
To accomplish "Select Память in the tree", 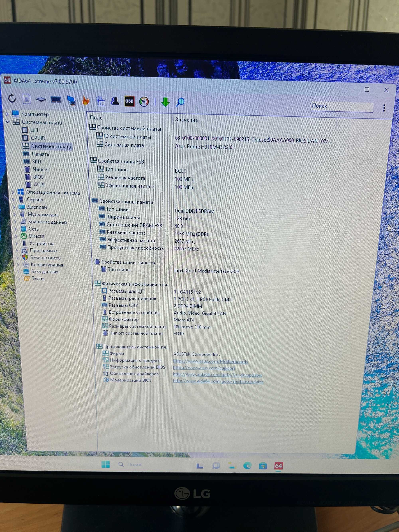I will [40, 154].
